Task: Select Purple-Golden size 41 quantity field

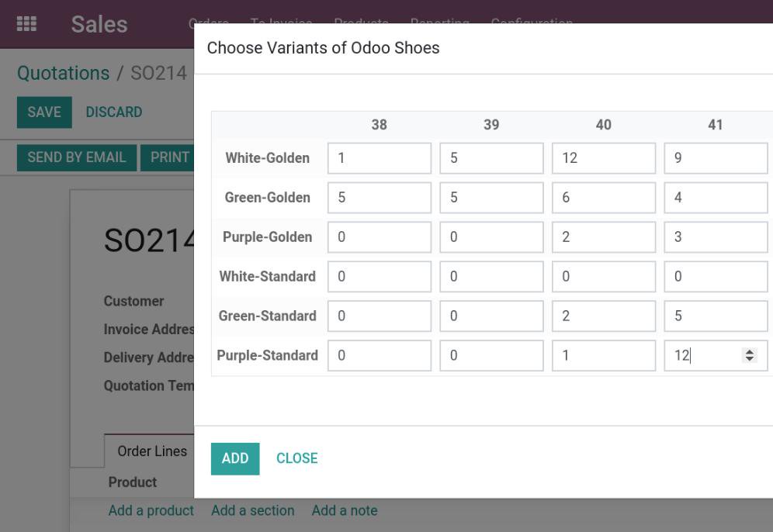Action: pyautogui.click(x=715, y=237)
